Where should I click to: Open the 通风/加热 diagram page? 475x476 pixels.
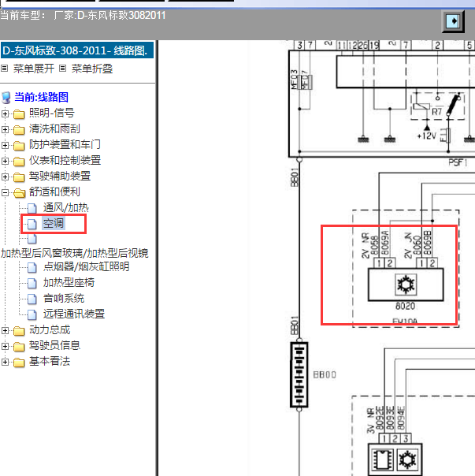click(x=66, y=207)
